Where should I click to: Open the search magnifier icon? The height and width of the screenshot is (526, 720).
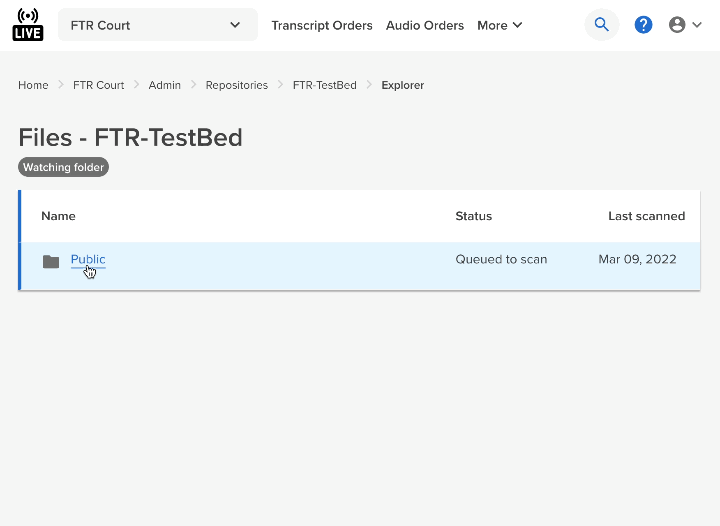[602, 25]
